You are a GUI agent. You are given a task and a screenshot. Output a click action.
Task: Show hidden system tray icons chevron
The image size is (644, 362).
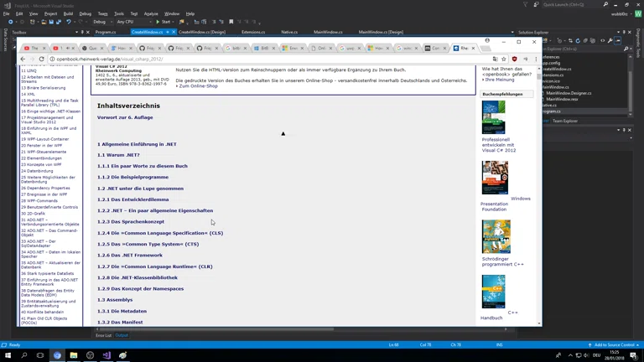pyautogui.click(x=570, y=355)
